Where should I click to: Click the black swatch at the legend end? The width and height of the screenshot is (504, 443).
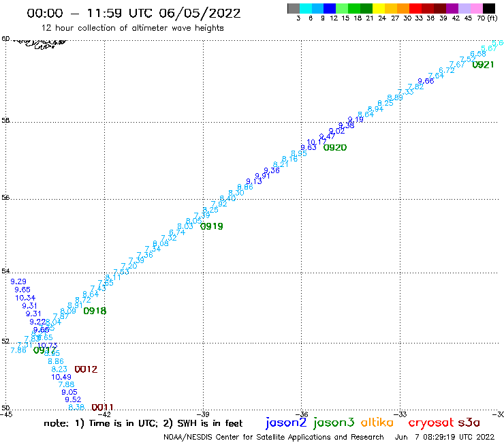(x=489, y=8)
